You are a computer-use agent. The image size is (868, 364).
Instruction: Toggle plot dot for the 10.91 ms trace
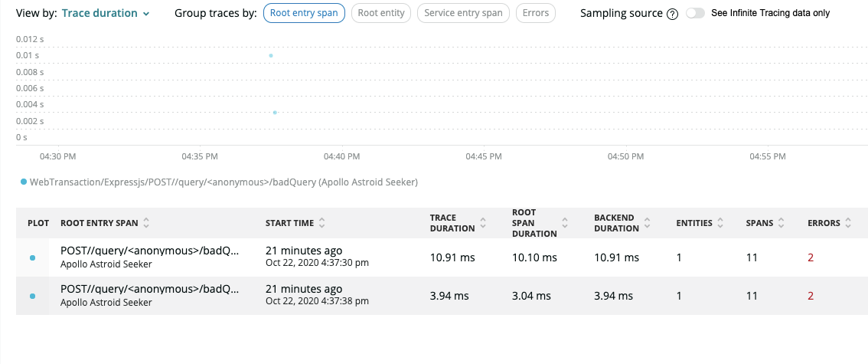coord(33,257)
